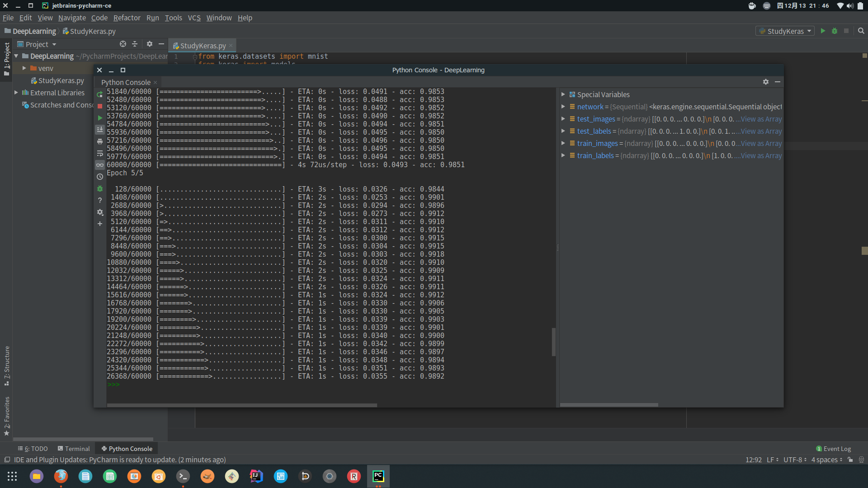Expand External Libraries node
Viewport: 868px width, 488px height.
click(16, 93)
